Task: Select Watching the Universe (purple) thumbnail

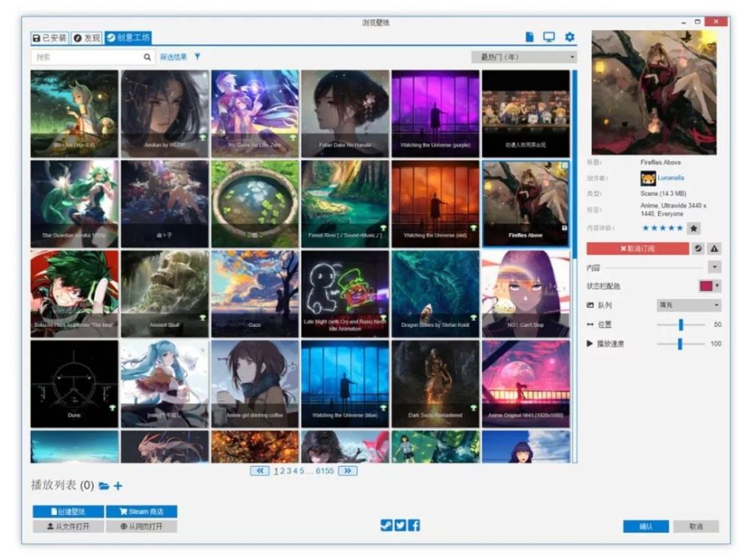Action: click(435, 114)
